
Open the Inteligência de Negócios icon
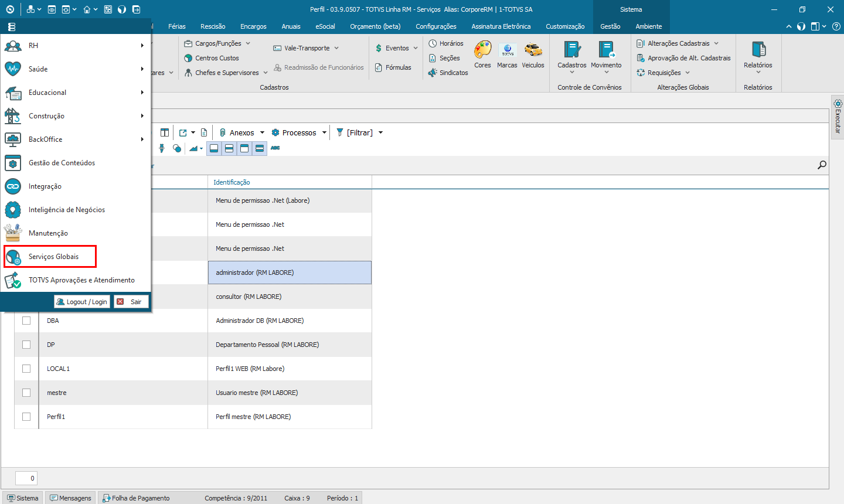(x=13, y=210)
